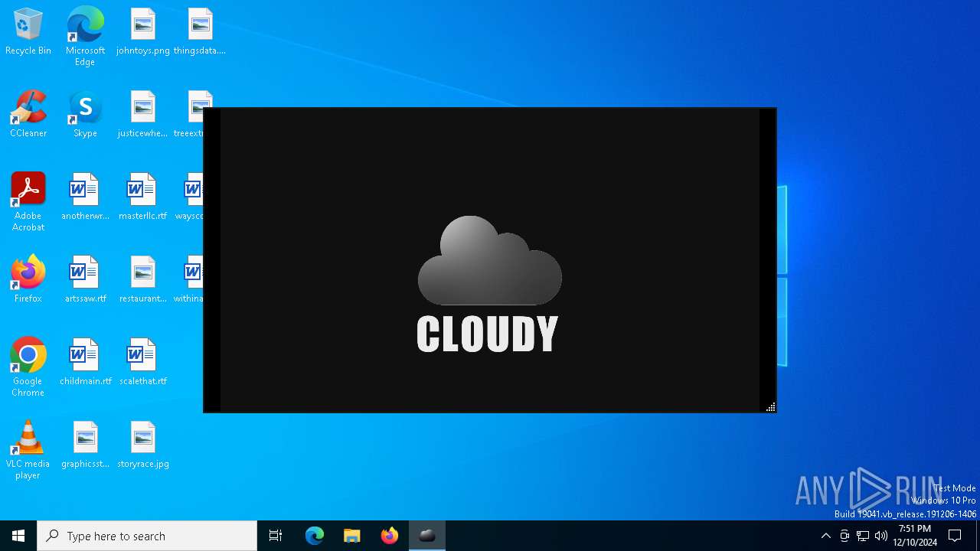The width and height of the screenshot is (980, 551).
Task: Open the Recycle Bin desktop icon
Action: (x=28, y=32)
